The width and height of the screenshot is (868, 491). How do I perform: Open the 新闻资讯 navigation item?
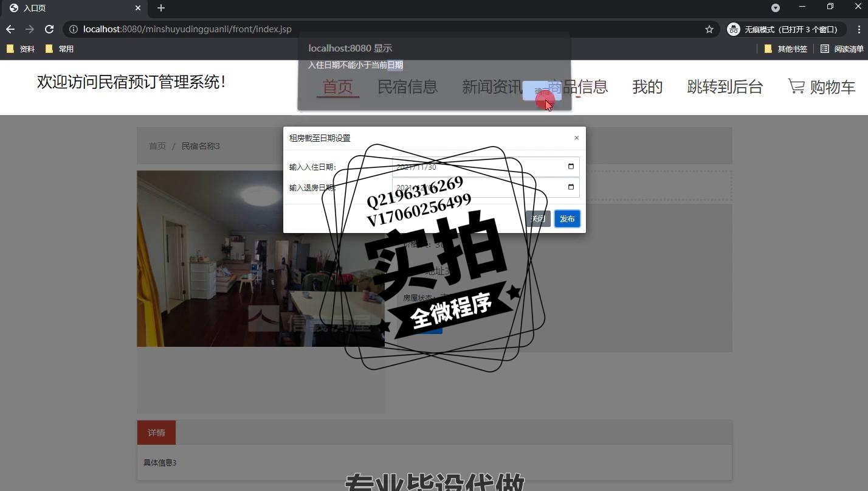pos(492,87)
